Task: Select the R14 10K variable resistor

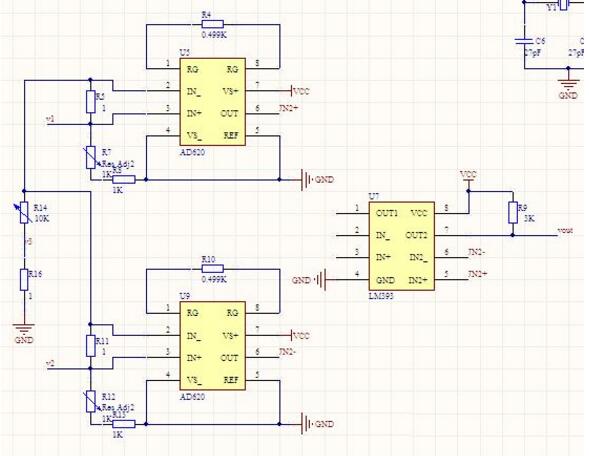Action: (24, 213)
